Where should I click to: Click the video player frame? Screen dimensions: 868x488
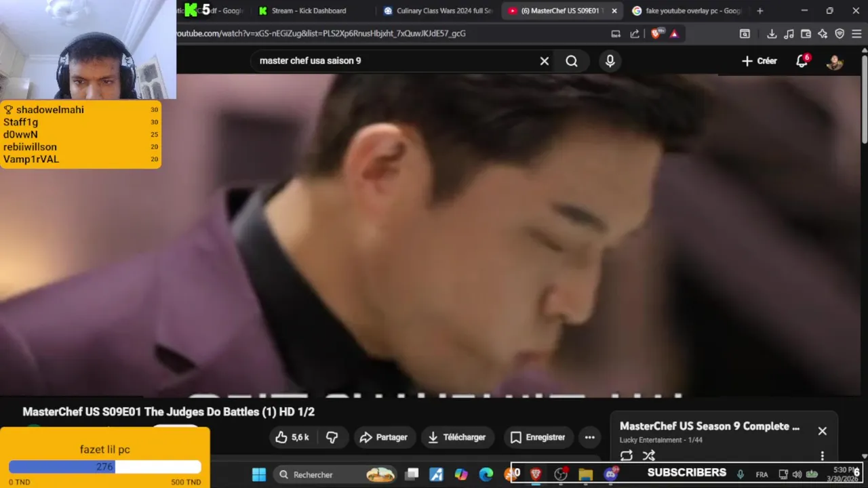431,236
